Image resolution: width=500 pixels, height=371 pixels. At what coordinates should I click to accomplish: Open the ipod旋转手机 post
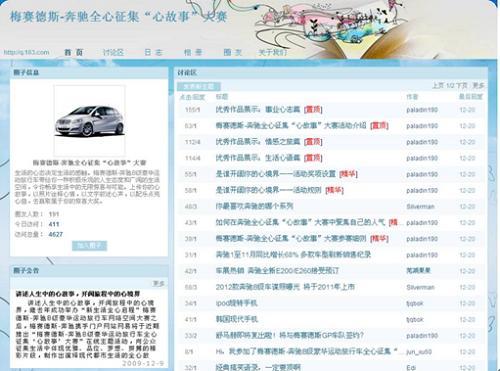236,303
